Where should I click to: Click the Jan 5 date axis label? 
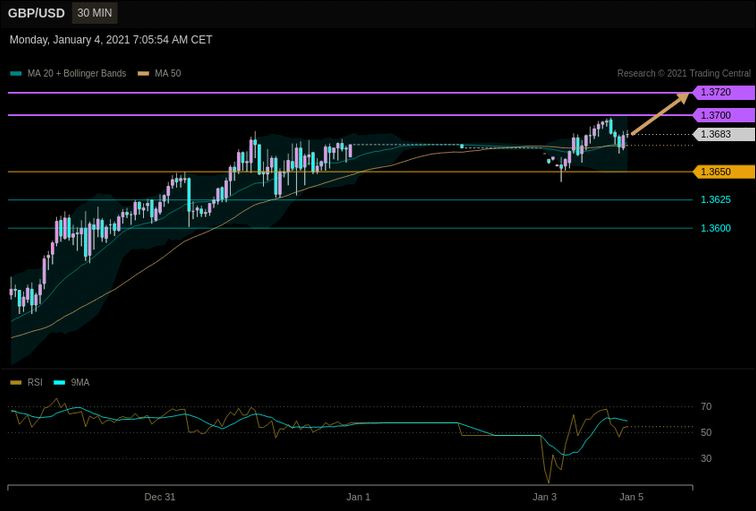pos(631,497)
